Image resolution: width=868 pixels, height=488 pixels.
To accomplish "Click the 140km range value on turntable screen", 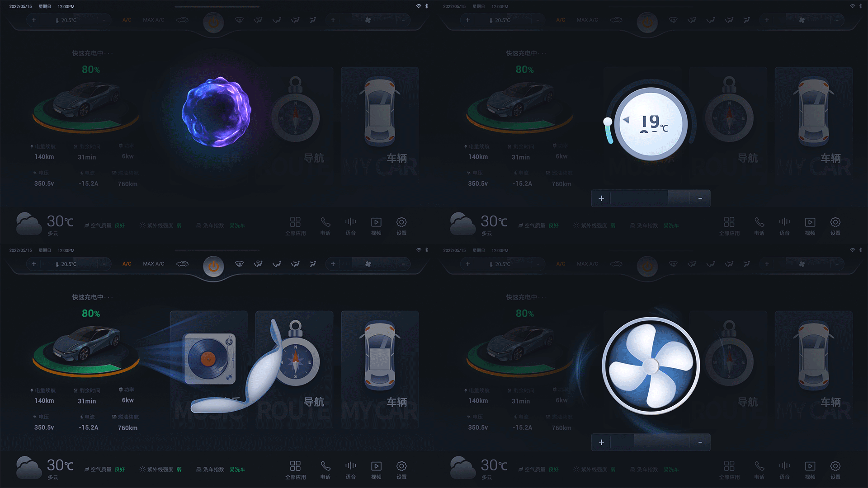I will coord(44,401).
